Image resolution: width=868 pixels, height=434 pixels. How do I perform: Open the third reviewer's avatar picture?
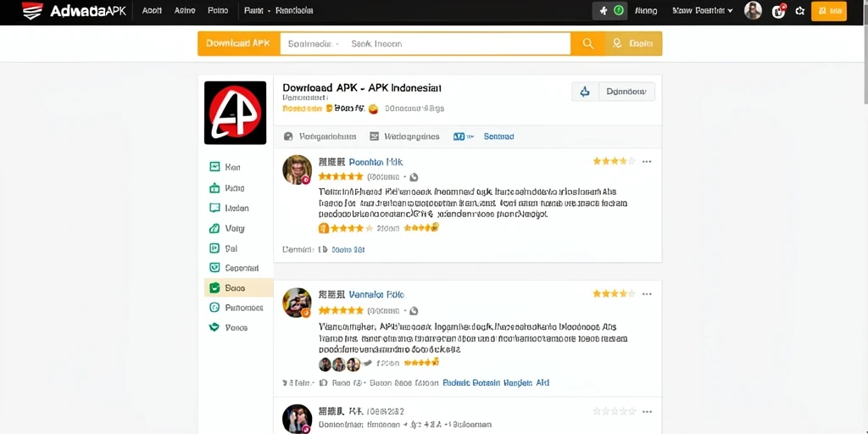tap(298, 419)
